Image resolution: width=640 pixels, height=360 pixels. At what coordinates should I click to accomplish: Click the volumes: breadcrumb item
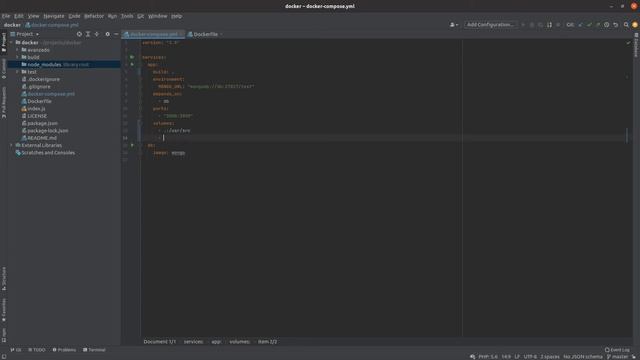point(240,342)
